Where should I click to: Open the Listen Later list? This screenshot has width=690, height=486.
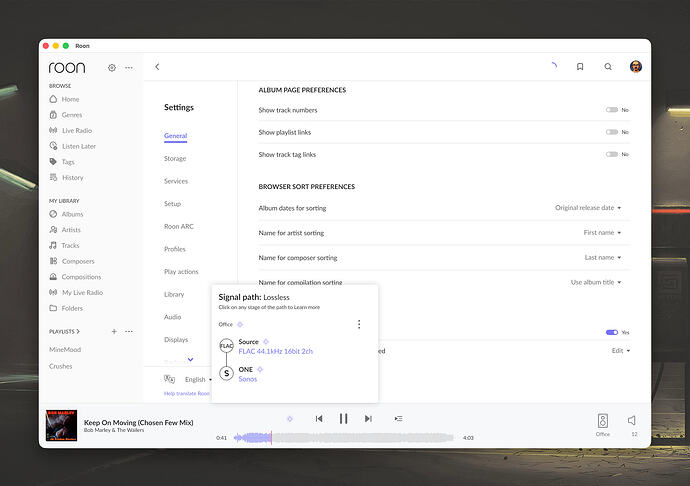tap(72, 146)
